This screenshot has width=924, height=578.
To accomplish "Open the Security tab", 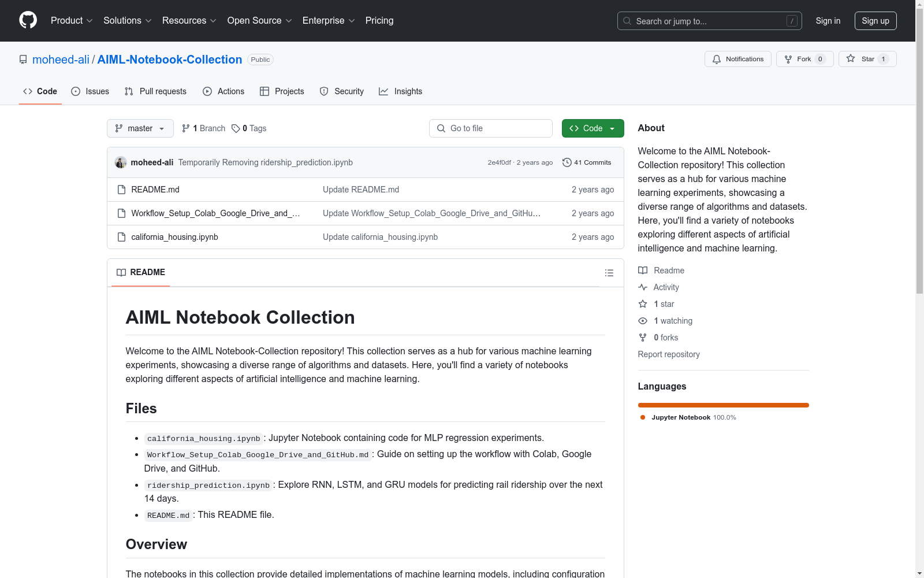I will pyautogui.click(x=342, y=91).
